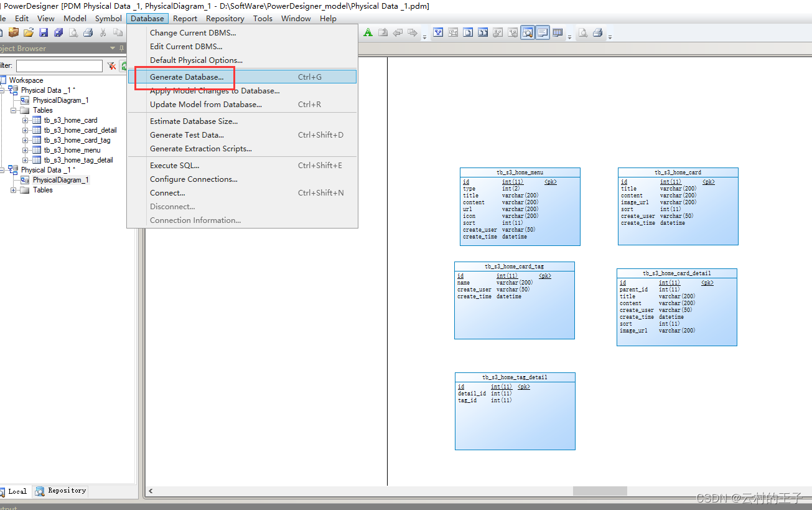Open the Model menu
The width and height of the screenshot is (812, 510).
click(x=75, y=18)
